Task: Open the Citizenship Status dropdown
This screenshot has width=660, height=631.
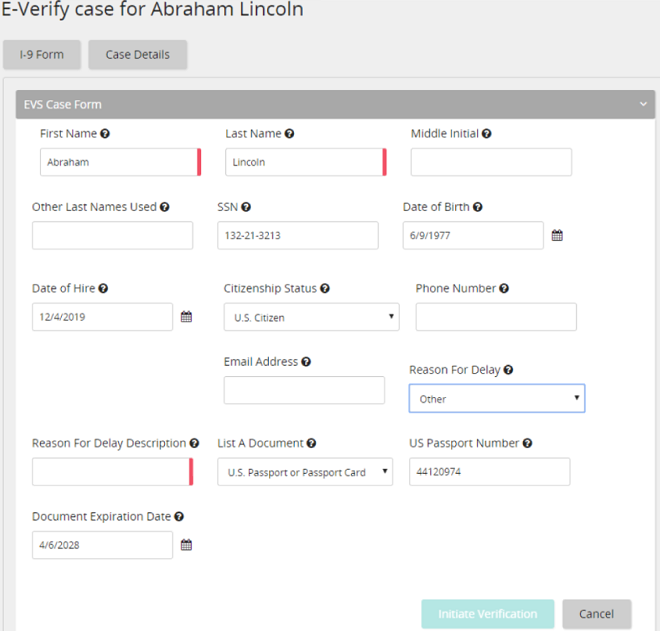Action: 311,317
